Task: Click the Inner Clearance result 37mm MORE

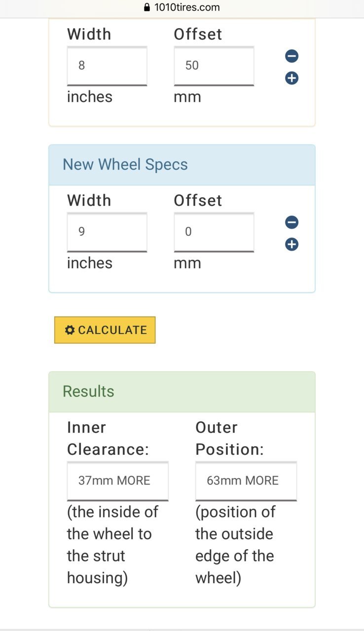Action: [x=117, y=481]
